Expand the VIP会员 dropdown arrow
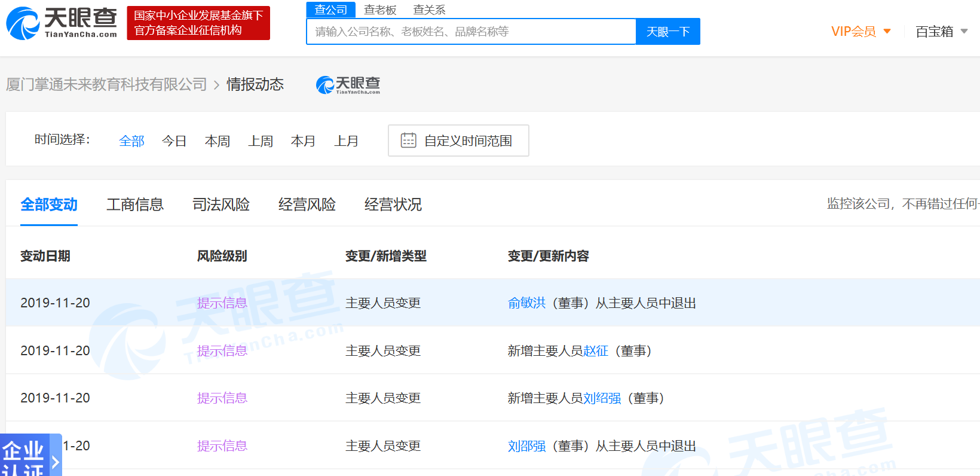Image resolution: width=980 pixels, height=476 pixels. [x=887, y=31]
